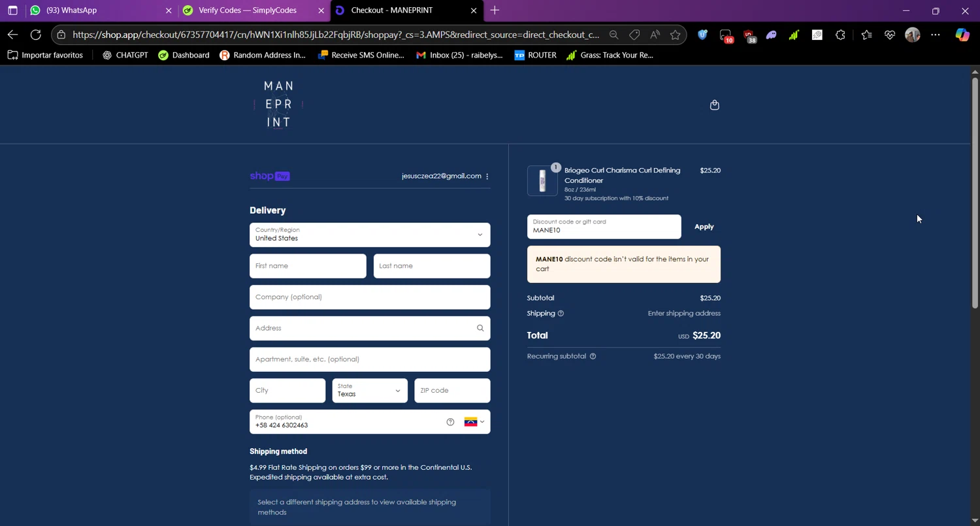980x526 pixels.
Task: Go back with browser back arrow
Action: point(12,35)
